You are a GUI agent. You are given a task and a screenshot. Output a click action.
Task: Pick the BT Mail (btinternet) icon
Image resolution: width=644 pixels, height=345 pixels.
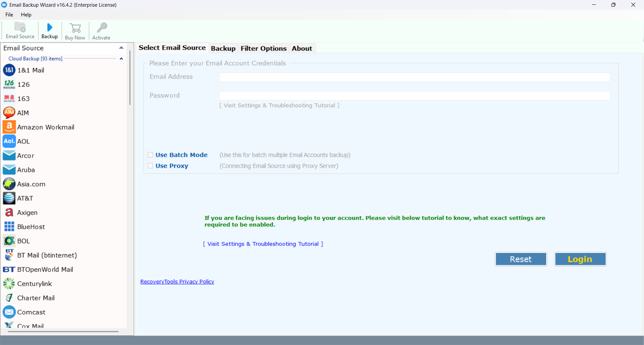[x=9, y=255]
